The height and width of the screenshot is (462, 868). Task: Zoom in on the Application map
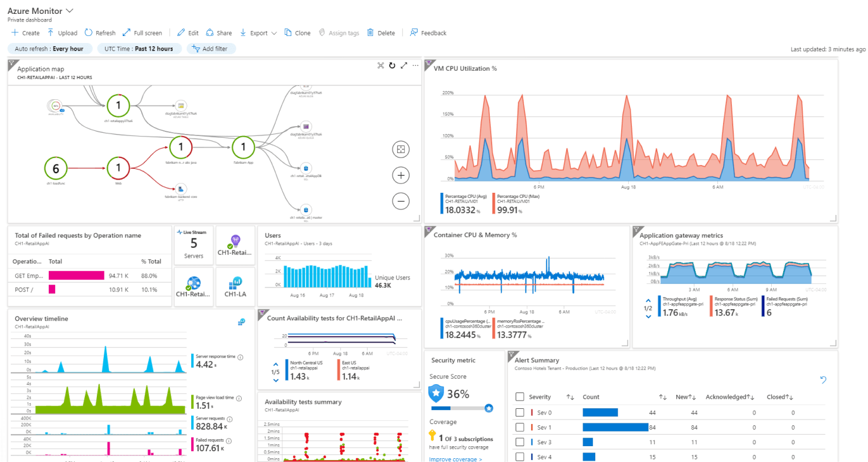[400, 175]
